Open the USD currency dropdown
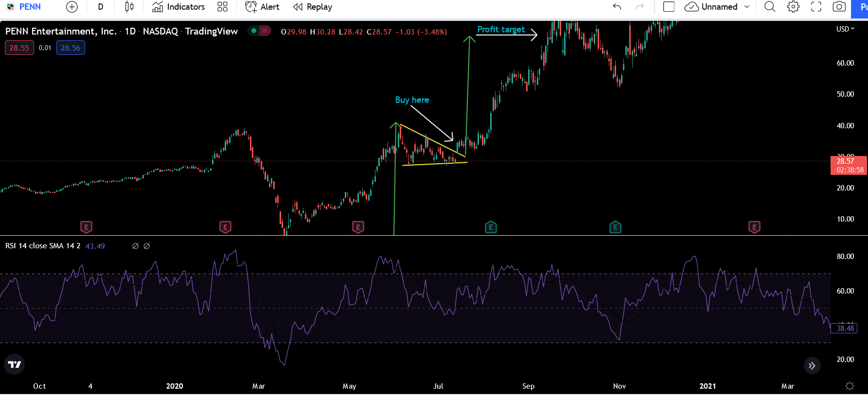Screen dimensions: 868x395 tap(845, 29)
